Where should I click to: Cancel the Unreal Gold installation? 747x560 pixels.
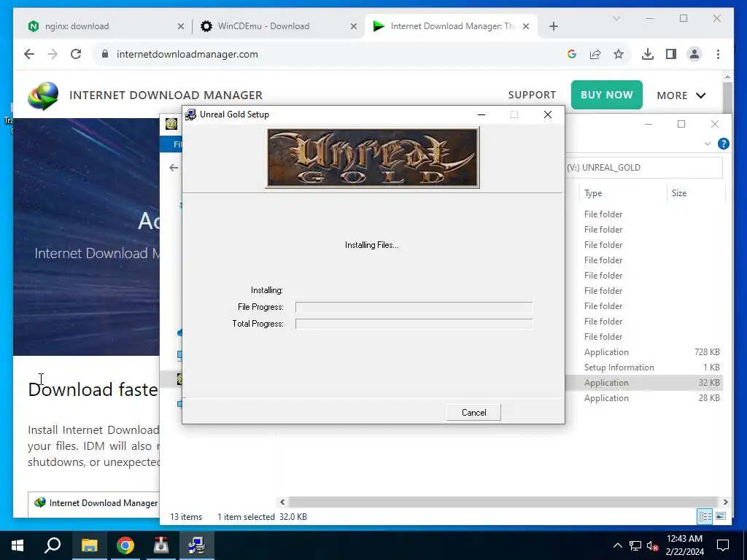point(473,413)
